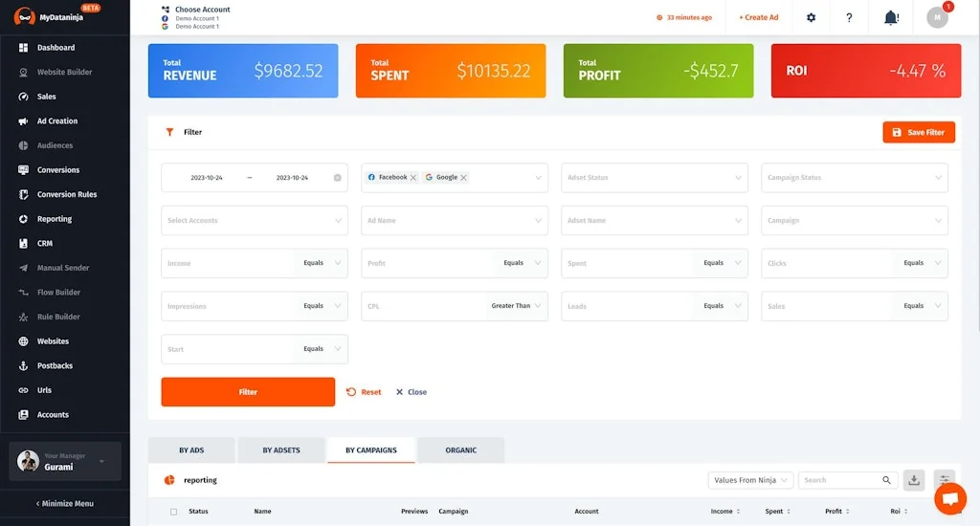The image size is (980, 526).
Task: Click Minimize Menu
Action: pyautogui.click(x=65, y=503)
